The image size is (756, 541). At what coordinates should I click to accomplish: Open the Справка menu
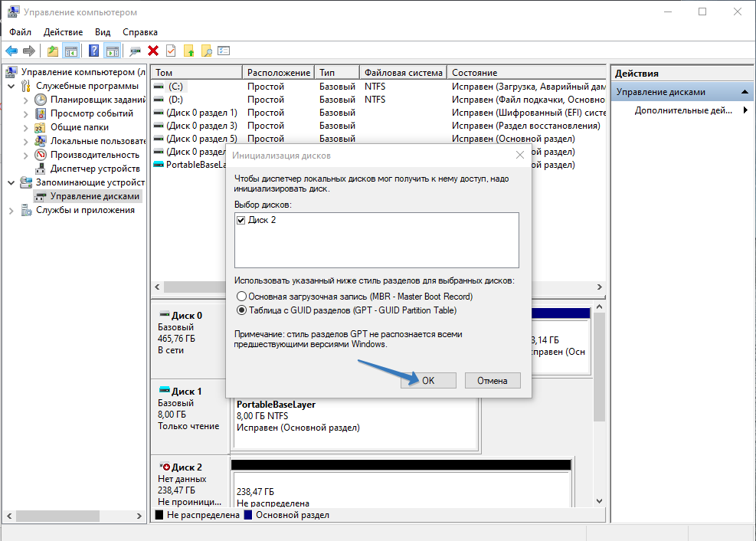coord(140,32)
